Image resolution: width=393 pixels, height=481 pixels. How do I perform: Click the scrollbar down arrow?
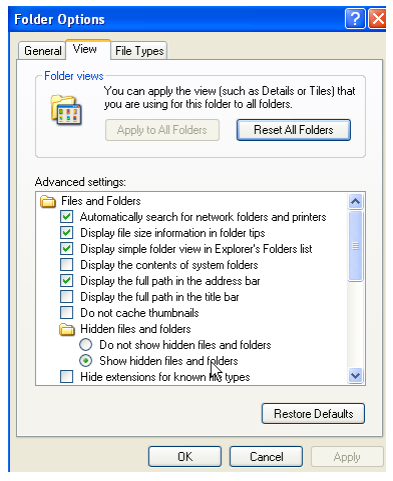pos(355,376)
